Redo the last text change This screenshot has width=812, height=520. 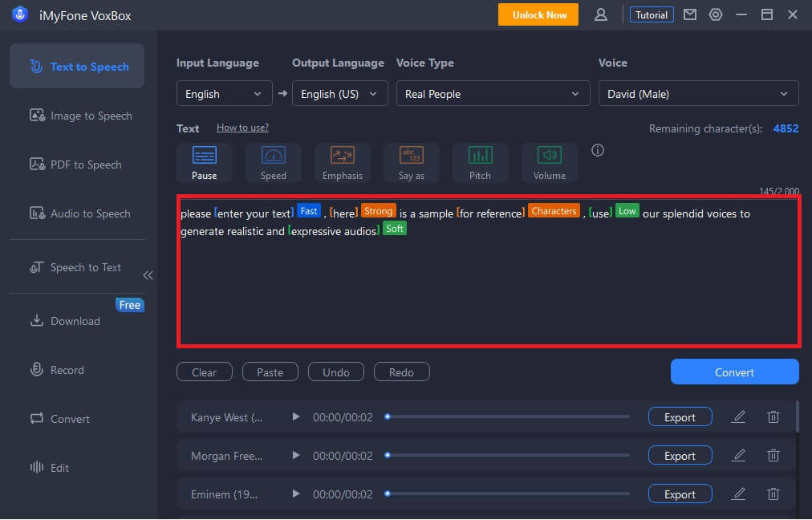pos(402,372)
